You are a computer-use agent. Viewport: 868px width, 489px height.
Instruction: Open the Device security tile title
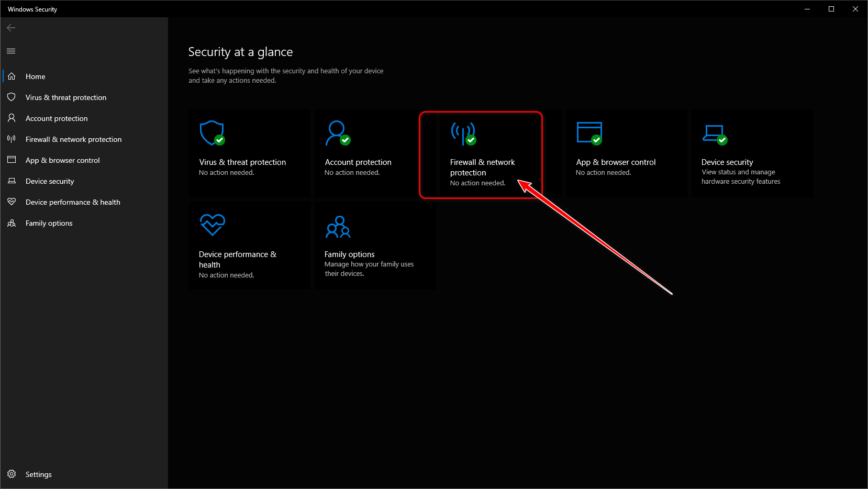click(727, 162)
